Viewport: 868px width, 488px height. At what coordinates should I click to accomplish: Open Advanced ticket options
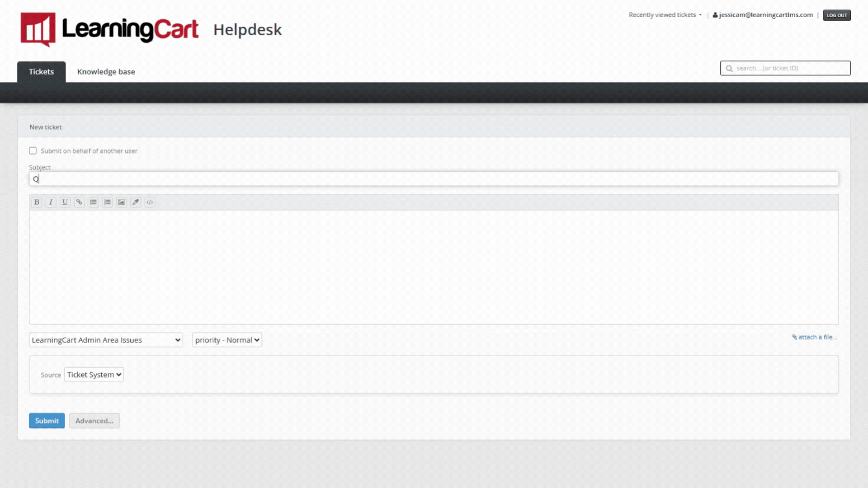tap(94, 420)
